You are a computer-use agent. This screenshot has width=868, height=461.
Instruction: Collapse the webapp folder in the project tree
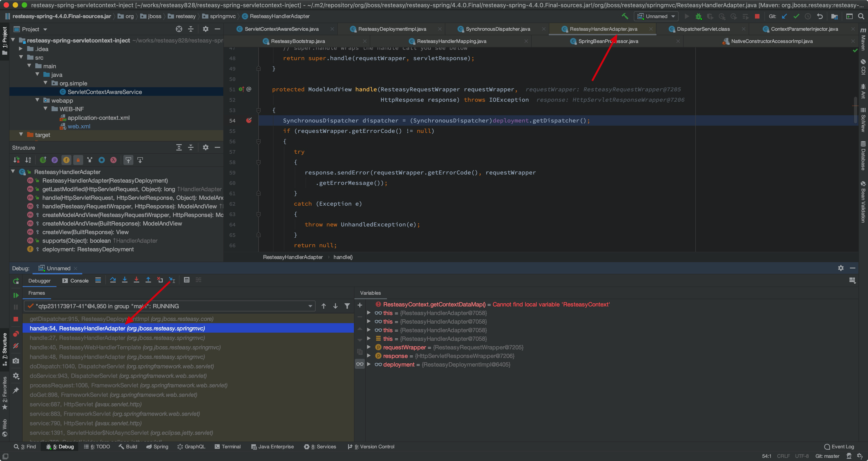click(37, 100)
